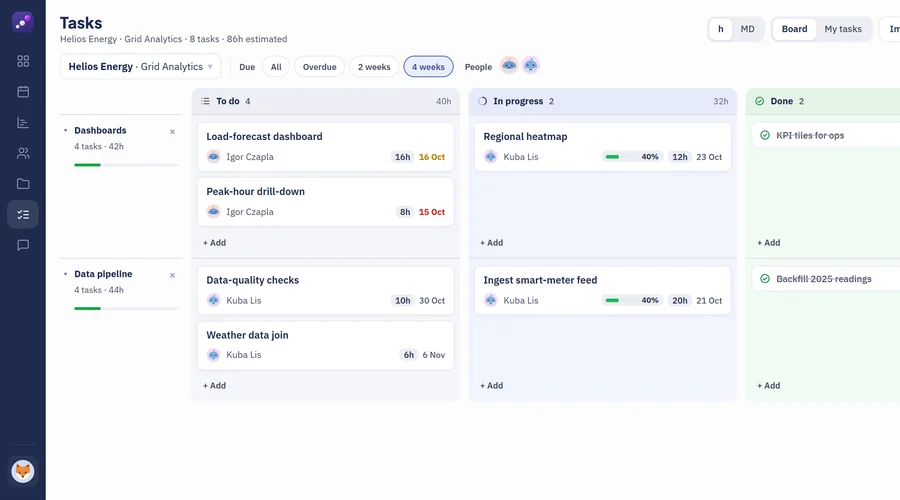Screen dimensions: 900x500
Task: Filter by second person avatar
Action: 531,65
